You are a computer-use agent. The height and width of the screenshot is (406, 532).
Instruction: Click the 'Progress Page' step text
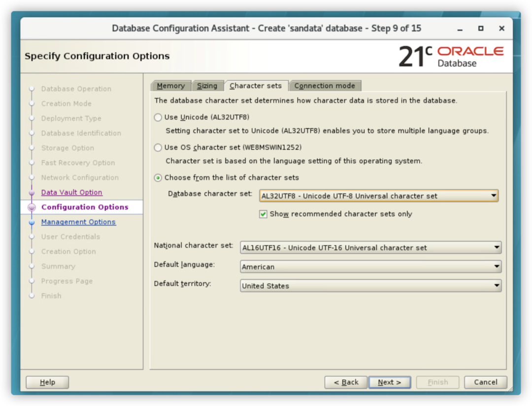[67, 281]
